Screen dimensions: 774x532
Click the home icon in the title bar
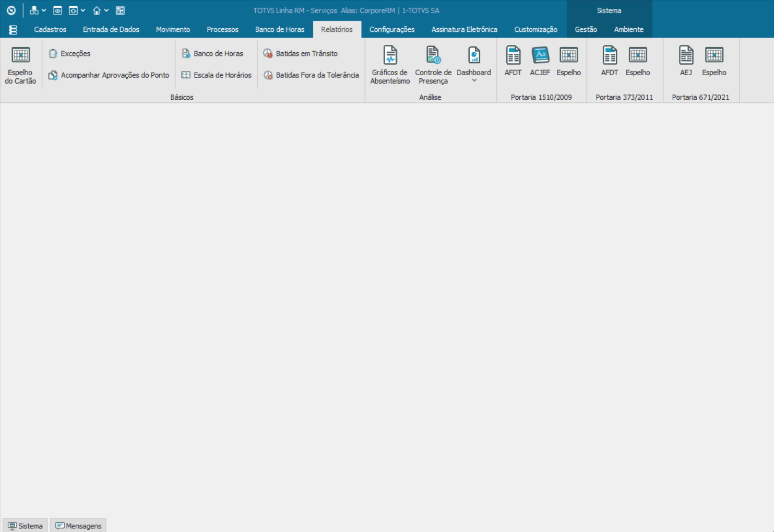pos(97,10)
